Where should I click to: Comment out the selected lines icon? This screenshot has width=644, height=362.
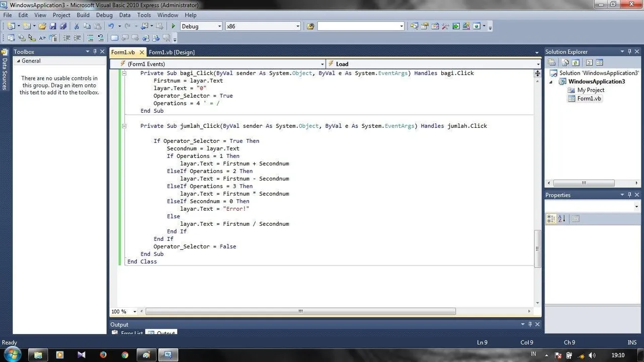[91, 38]
